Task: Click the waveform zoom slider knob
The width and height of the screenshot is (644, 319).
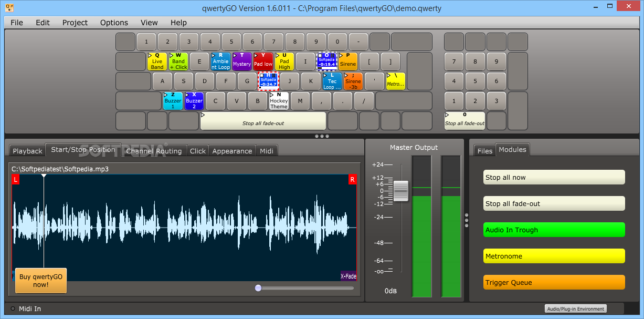Action: pyautogui.click(x=258, y=288)
